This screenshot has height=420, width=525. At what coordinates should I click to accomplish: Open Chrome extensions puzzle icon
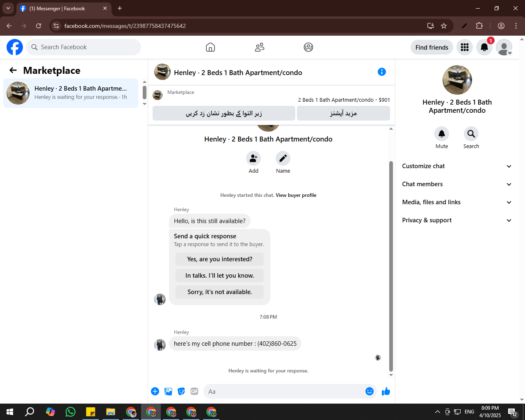coord(479,26)
